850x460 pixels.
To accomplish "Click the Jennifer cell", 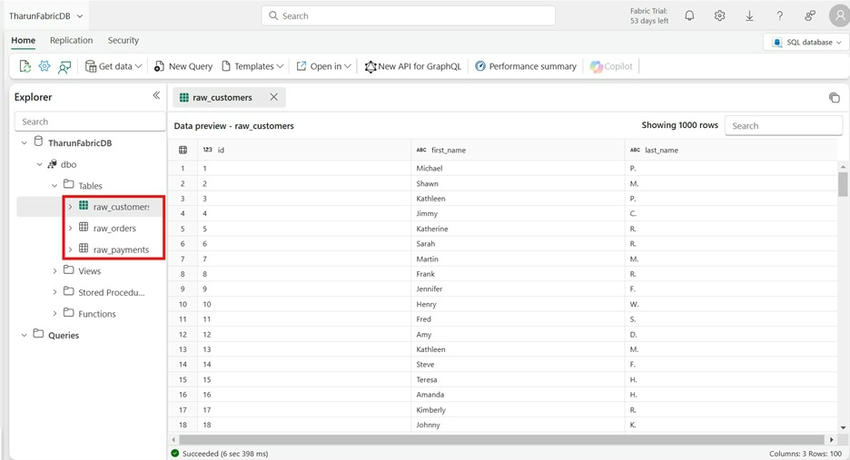I will (x=518, y=289).
